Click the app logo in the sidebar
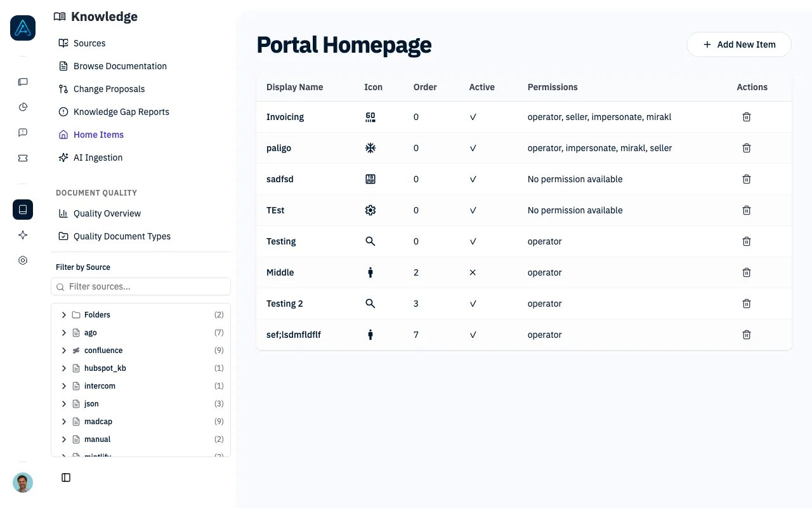 (x=23, y=28)
